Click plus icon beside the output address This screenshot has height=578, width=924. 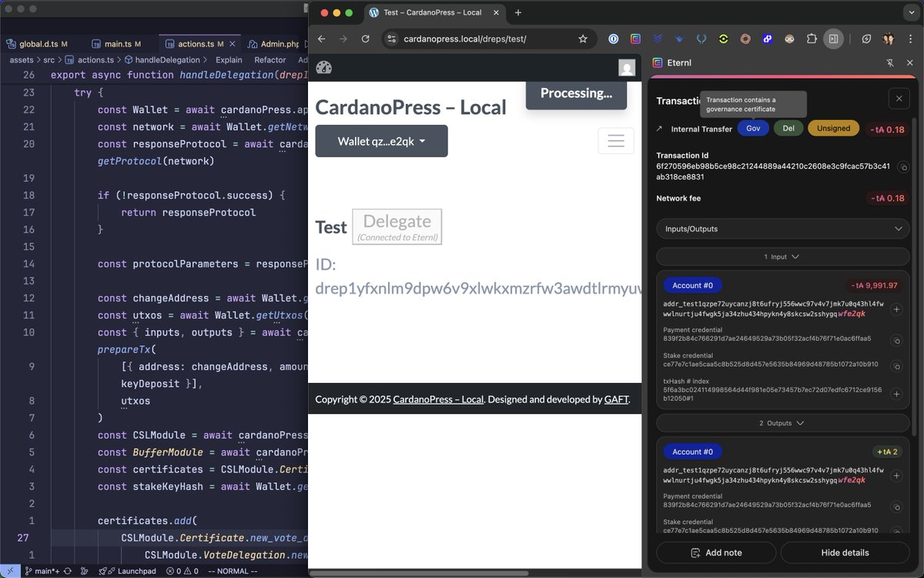[896, 476]
